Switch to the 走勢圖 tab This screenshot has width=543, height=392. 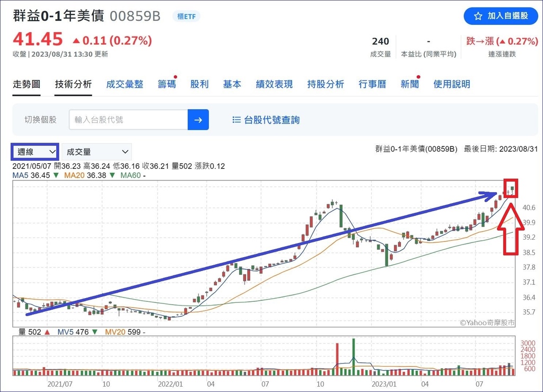point(27,84)
